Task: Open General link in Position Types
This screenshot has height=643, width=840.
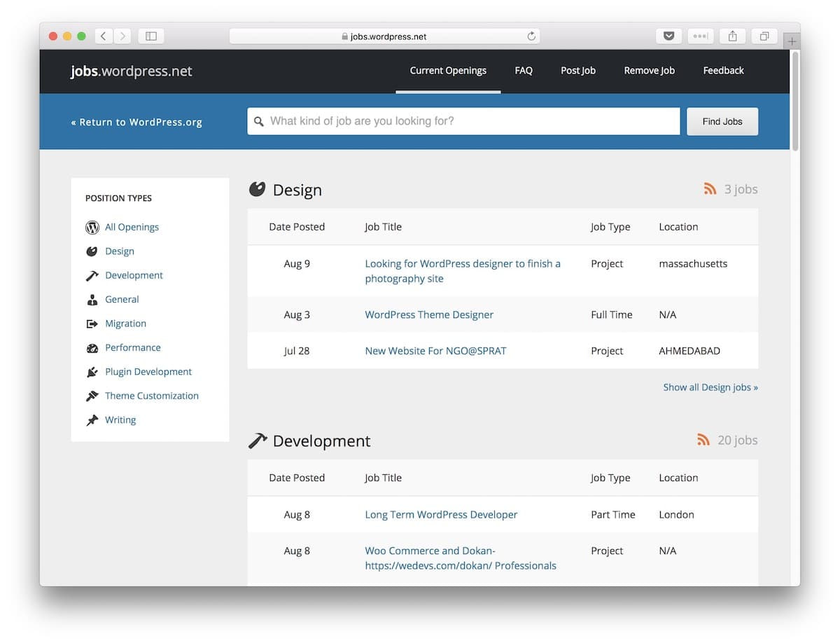Action: (x=122, y=299)
